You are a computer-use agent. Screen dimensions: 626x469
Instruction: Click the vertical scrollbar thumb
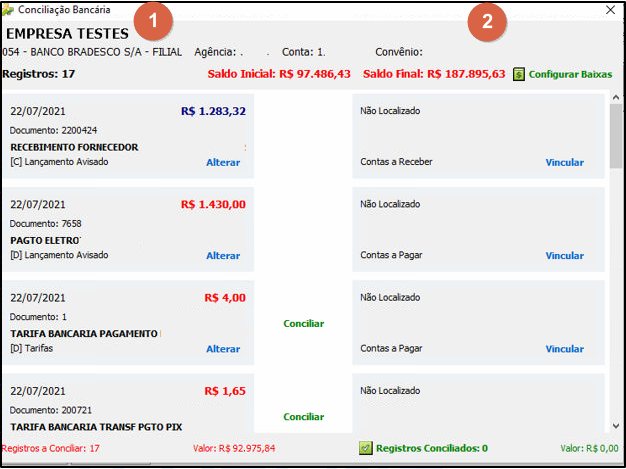pos(615,136)
